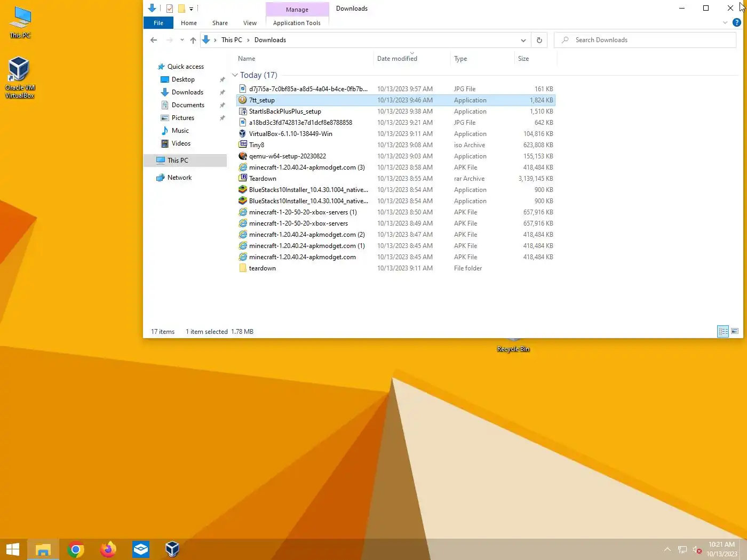Screen dimensions: 747x560
Task: Open Videos in the navigation pane
Action: coord(181,143)
